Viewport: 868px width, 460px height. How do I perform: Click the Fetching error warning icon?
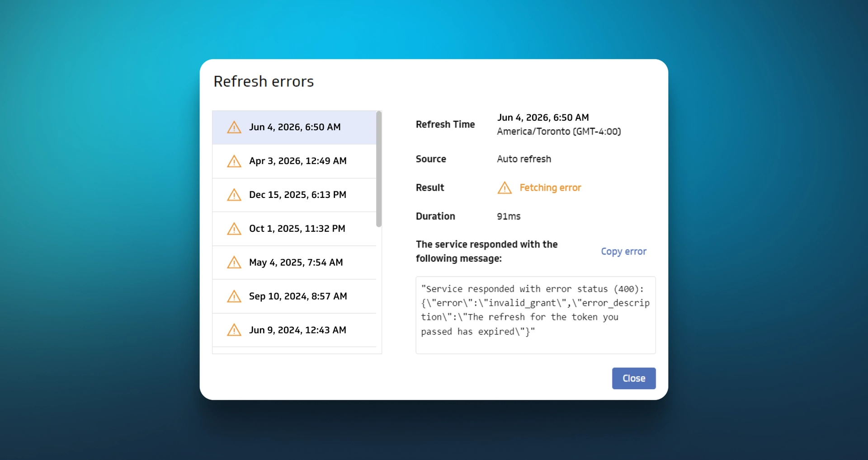[505, 188]
